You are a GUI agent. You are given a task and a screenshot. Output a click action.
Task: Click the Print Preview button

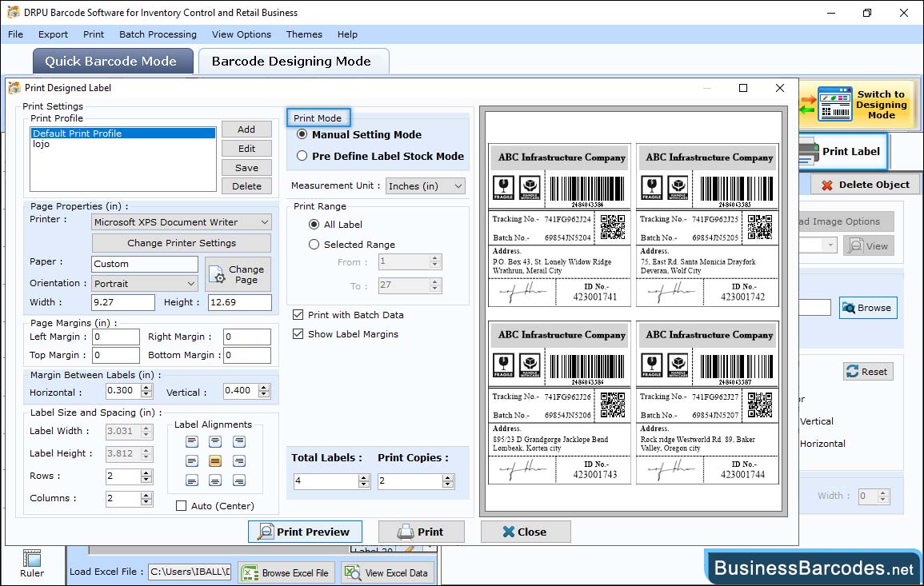pos(305,532)
